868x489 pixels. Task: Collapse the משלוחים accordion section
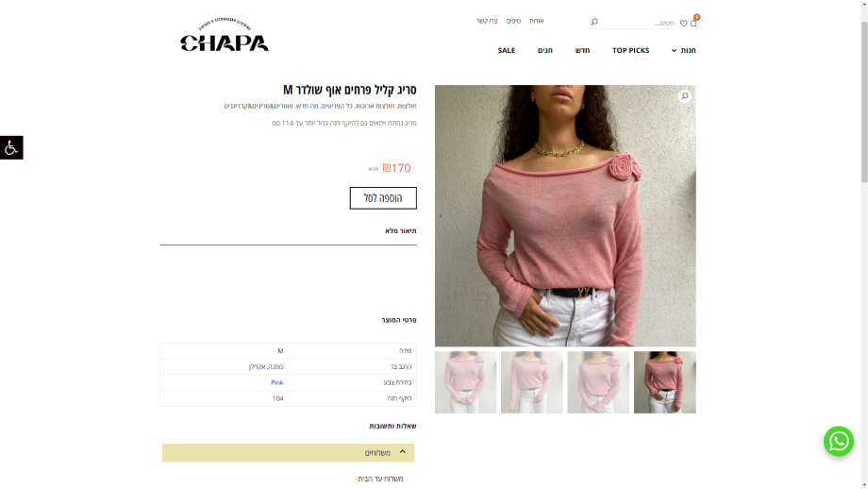click(x=288, y=452)
